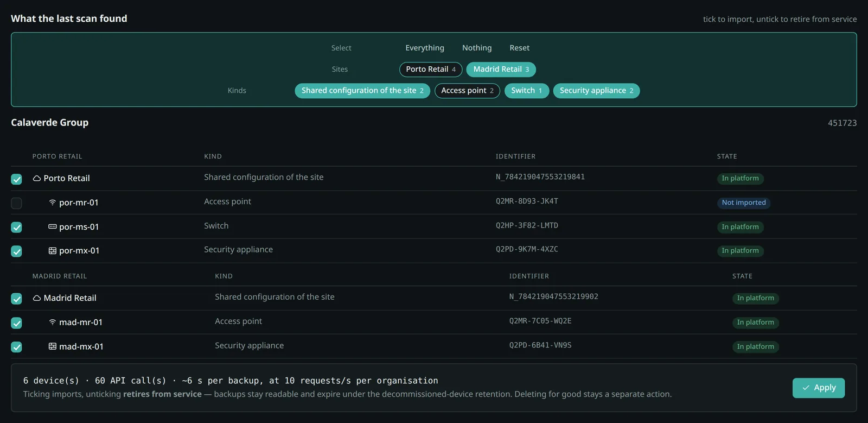Toggle the Madrid Retail site chip
The height and width of the screenshot is (423, 868).
pyautogui.click(x=501, y=70)
